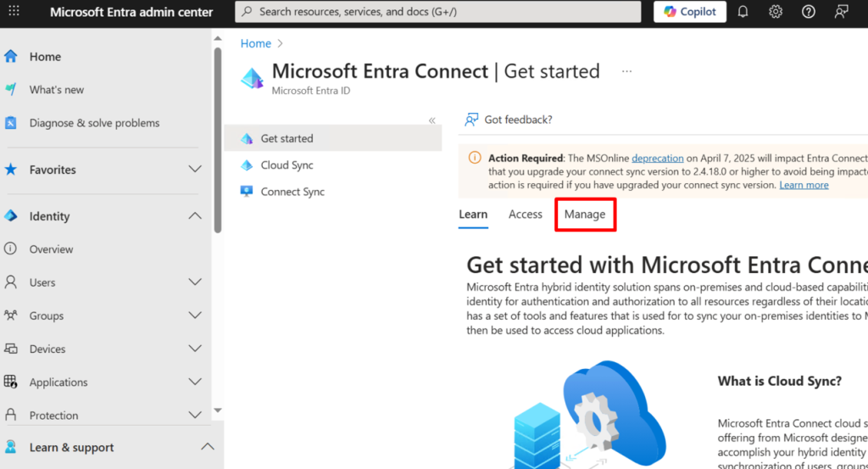The width and height of the screenshot is (868, 469).
Task: Click the Identity diamond icon
Action: tap(11, 216)
